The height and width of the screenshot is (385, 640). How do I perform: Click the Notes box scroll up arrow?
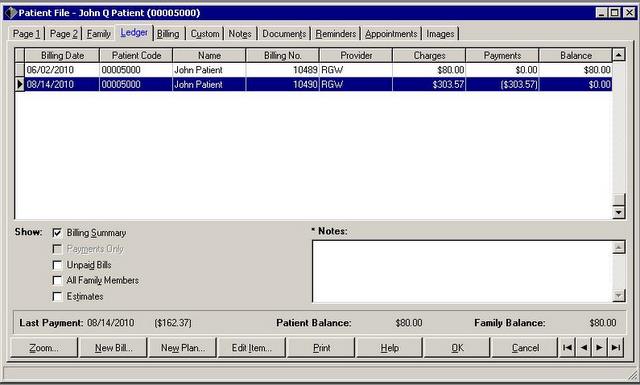click(619, 247)
